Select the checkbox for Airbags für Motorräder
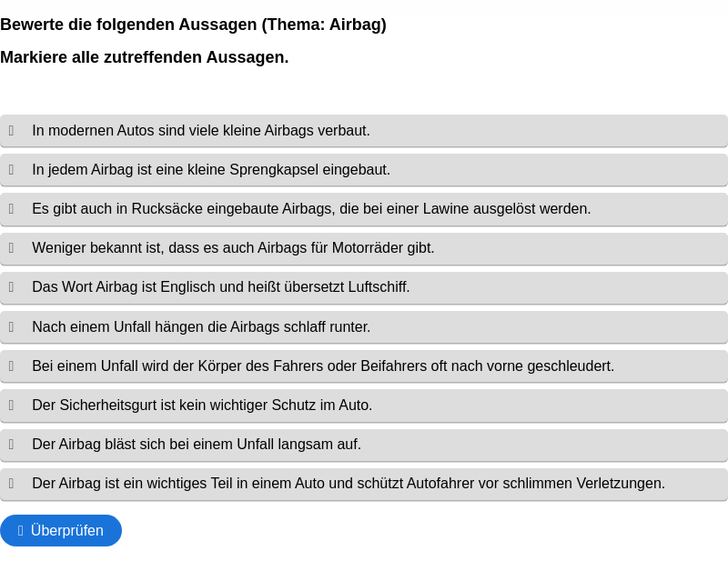The image size is (728, 561). (11, 248)
